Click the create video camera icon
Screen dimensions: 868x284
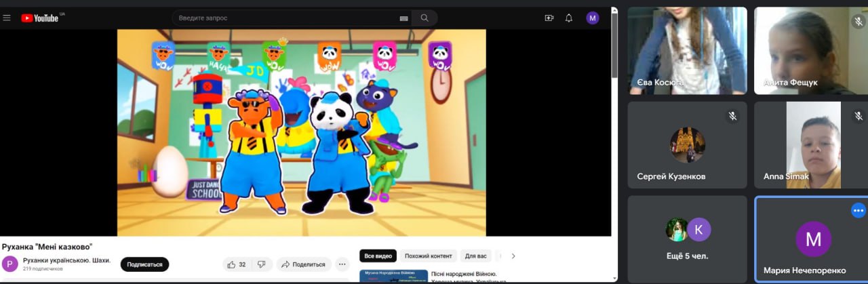(x=549, y=18)
